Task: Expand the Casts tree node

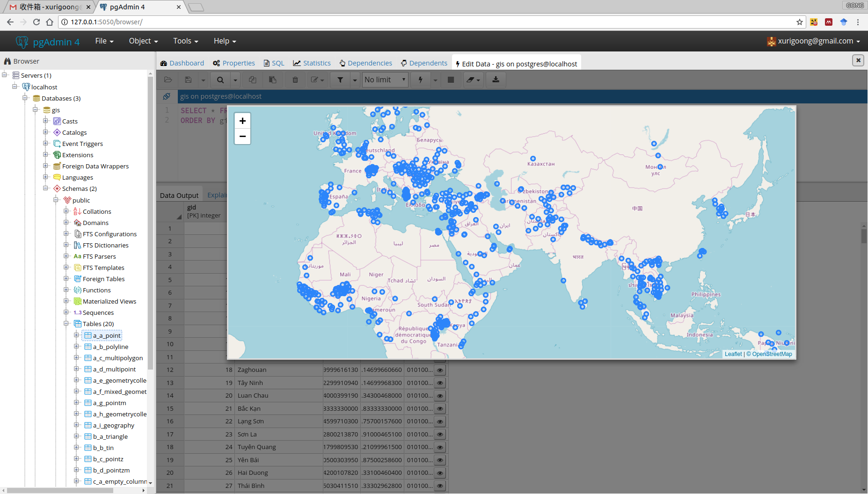Action: point(46,121)
